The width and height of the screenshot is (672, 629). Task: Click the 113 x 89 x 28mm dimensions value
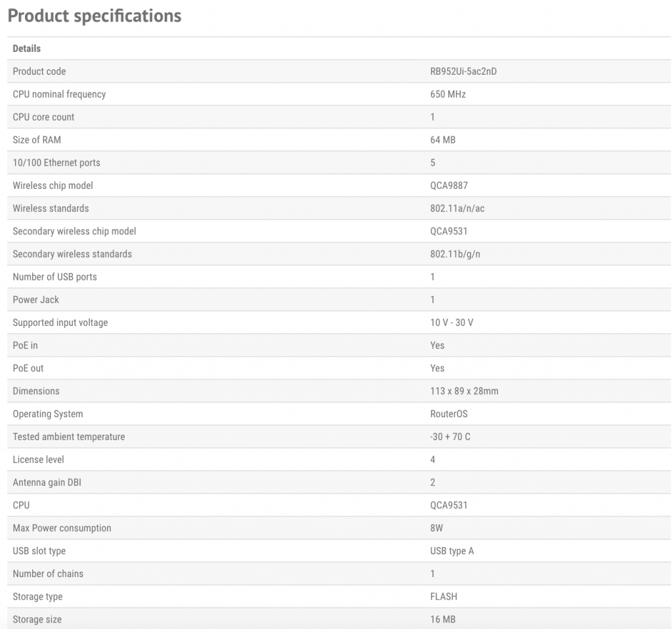[464, 391]
